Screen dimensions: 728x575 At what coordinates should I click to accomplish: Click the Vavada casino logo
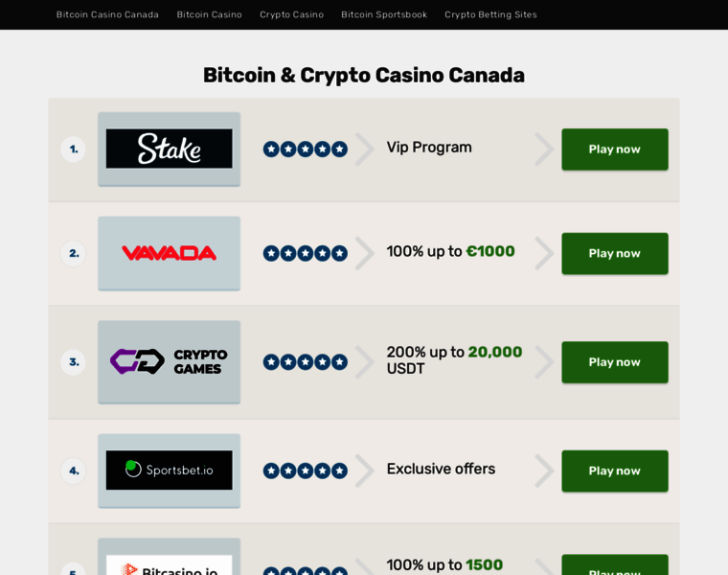[x=169, y=253]
